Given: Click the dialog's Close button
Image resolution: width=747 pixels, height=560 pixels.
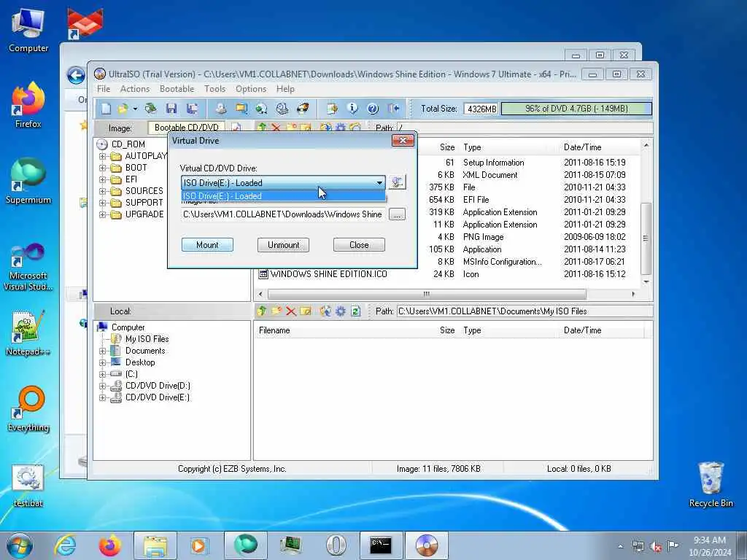Looking at the screenshot, I should [x=359, y=245].
